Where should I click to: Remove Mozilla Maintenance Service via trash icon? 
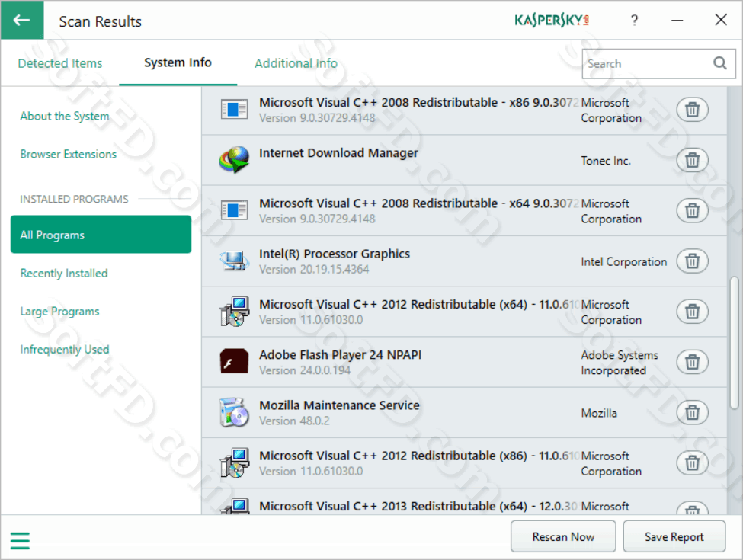point(692,412)
